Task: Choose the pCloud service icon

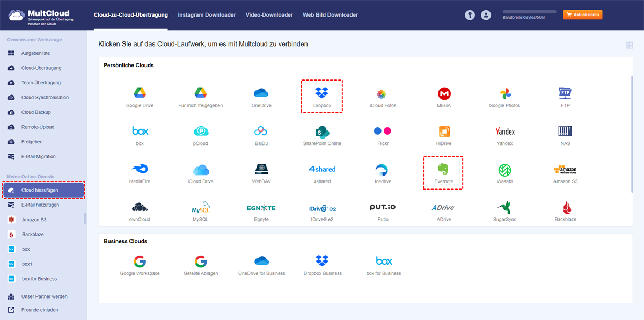Action: click(x=200, y=130)
